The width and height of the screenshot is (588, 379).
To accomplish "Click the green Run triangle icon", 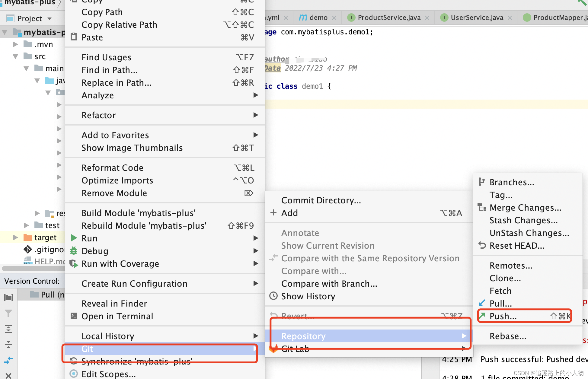I will [74, 238].
